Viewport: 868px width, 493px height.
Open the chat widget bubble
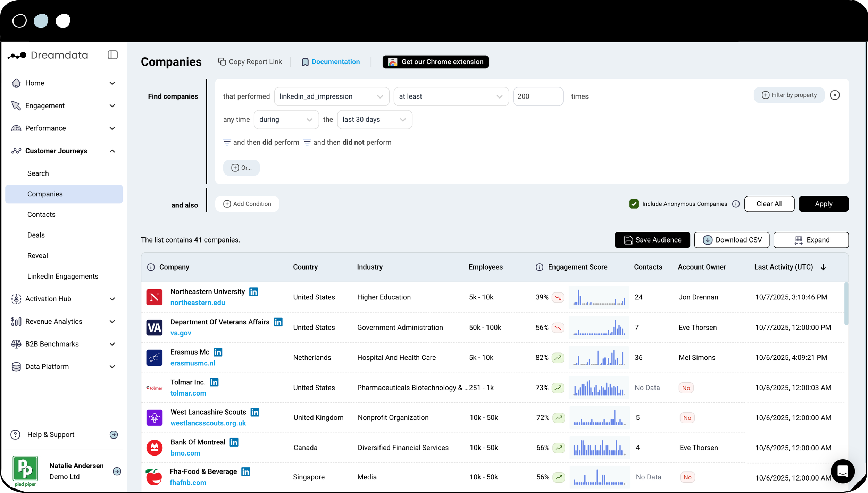point(842,471)
